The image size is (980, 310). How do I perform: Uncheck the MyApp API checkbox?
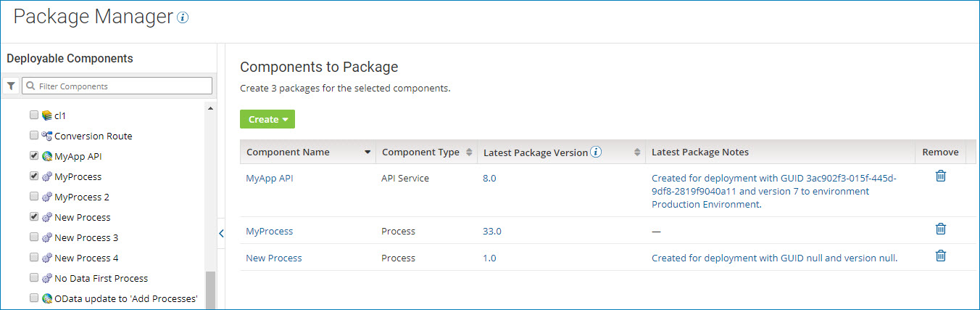pos(34,155)
